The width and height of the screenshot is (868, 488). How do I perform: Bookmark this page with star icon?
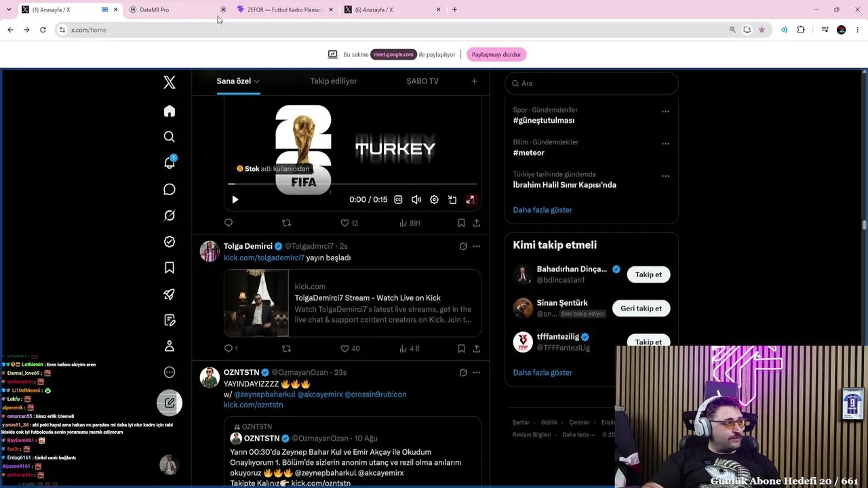pos(762,30)
